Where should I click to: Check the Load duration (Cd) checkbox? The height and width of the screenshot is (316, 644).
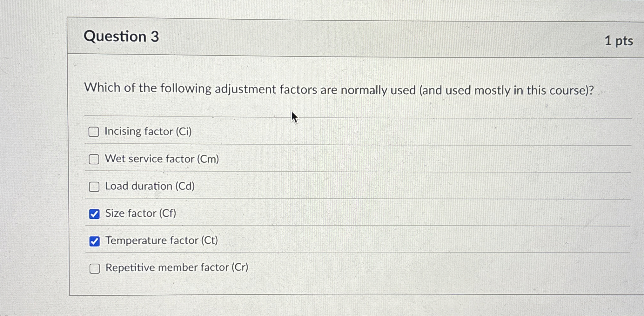(94, 187)
